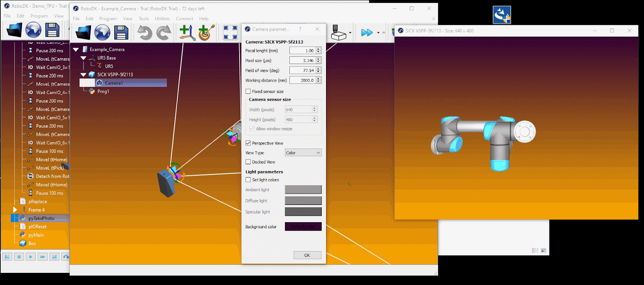Open the View Type Color dropdown

pos(303,153)
